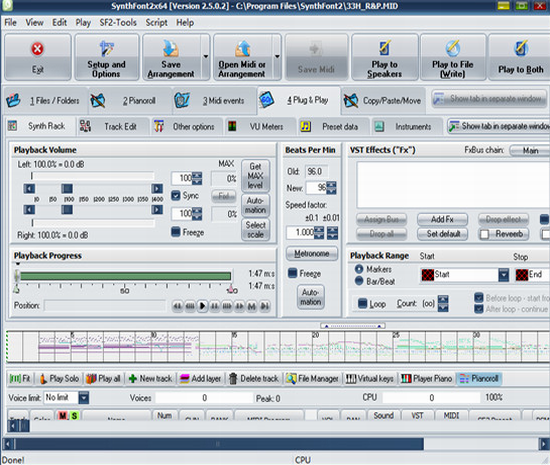
Task: Click right volume slider handle
Action: (x=67, y=210)
